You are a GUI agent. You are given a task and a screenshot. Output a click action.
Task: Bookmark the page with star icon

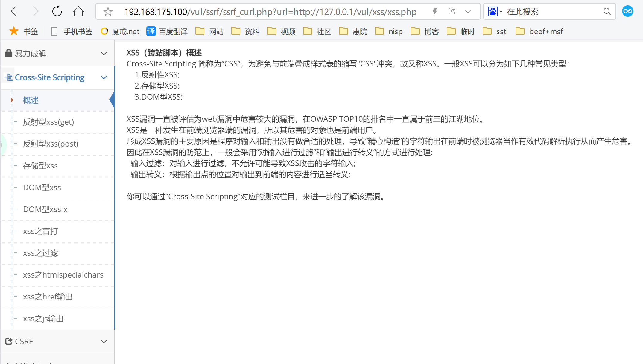pos(108,12)
